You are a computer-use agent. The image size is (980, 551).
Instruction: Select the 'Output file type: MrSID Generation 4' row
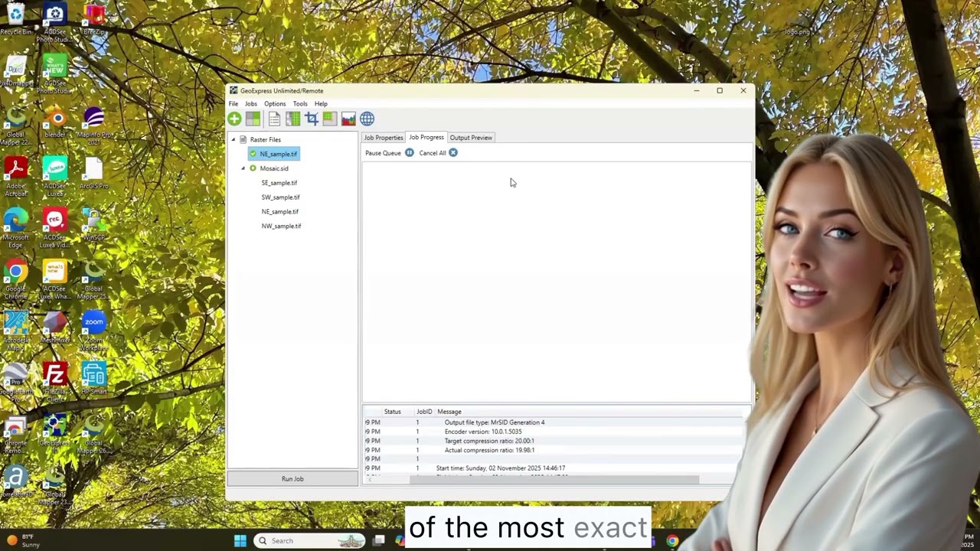pos(554,422)
